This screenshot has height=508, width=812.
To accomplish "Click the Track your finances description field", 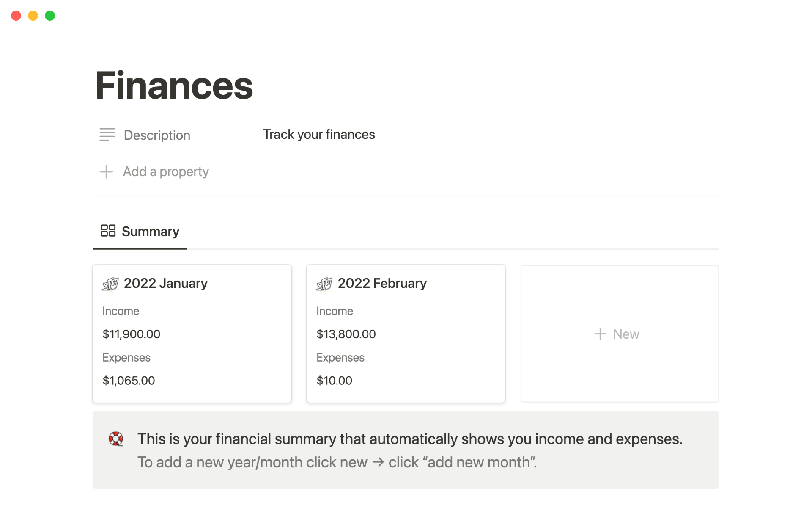I will tap(319, 134).
